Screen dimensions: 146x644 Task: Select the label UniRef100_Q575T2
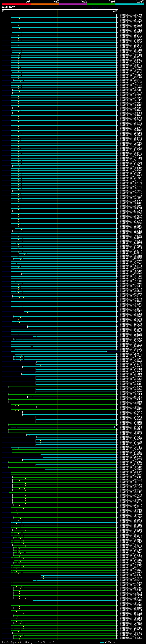click(x=131, y=354)
